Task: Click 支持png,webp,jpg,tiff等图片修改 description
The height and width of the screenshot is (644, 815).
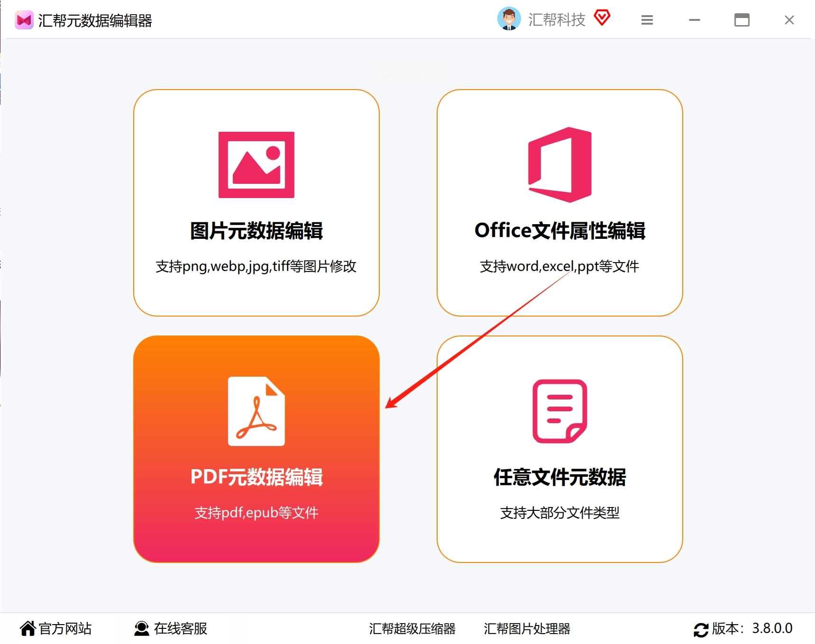Action: [256, 266]
